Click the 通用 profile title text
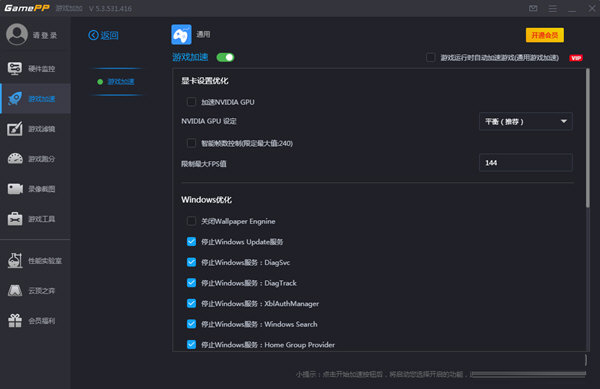Screen dimensions: 600x389 203,34
